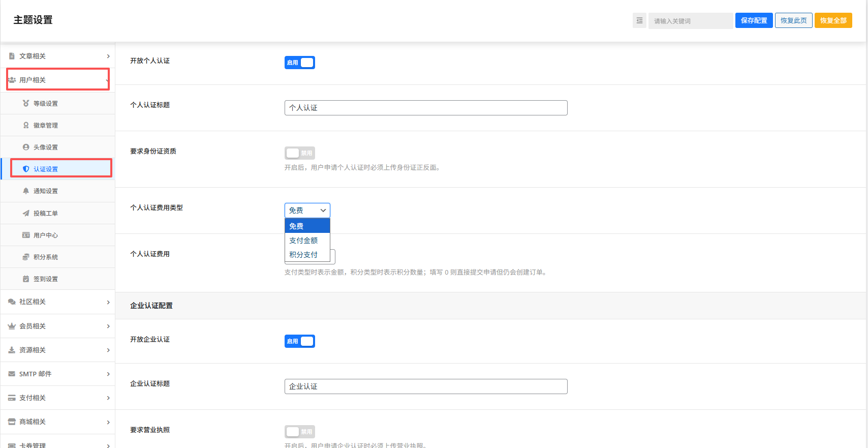868x448 pixels.
Task: Focus the keyword search box
Action: 690,21
